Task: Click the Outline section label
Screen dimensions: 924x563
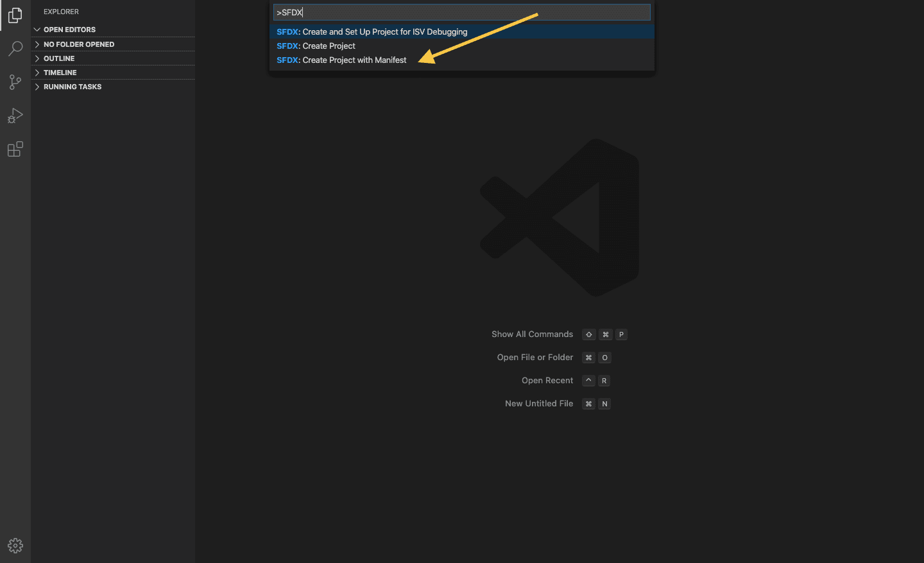Action: pyautogui.click(x=59, y=58)
